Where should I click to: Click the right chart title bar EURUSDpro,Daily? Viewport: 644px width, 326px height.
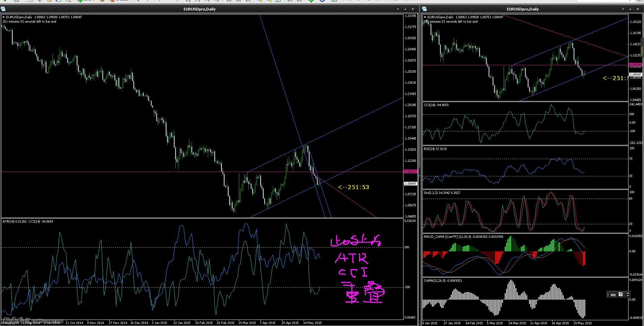click(523, 9)
